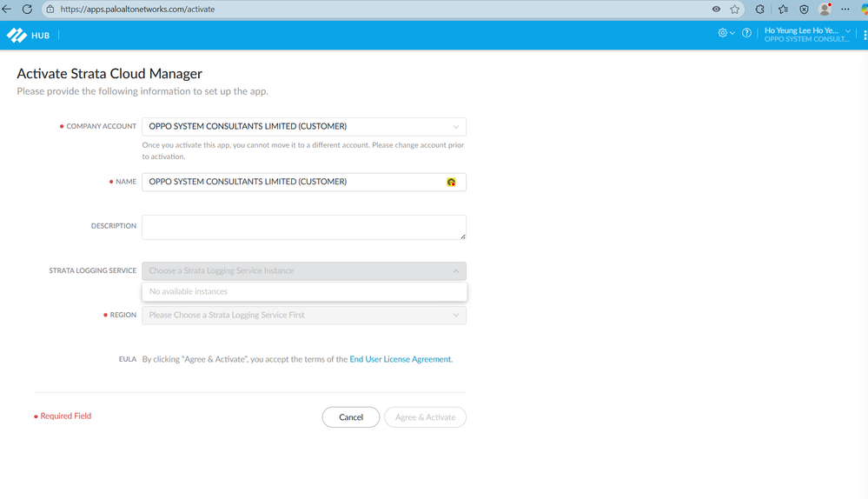Click the REGION field label
The image size is (868, 499).
(x=123, y=315)
